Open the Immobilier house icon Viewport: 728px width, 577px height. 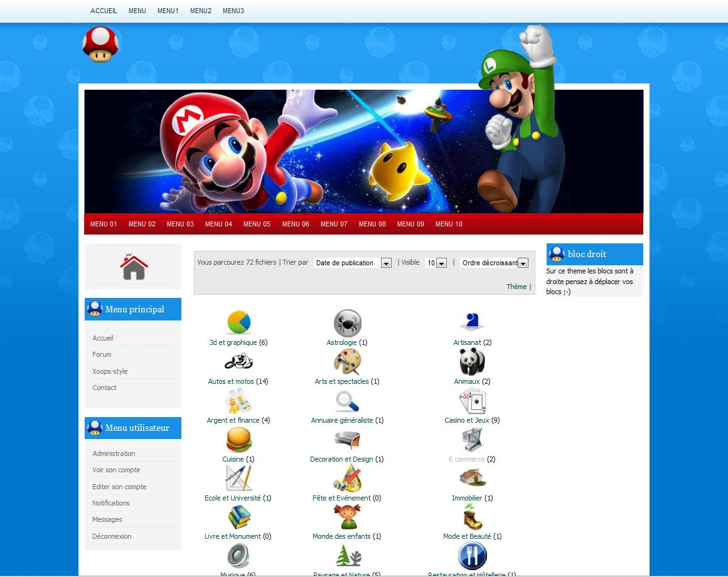click(472, 478)
